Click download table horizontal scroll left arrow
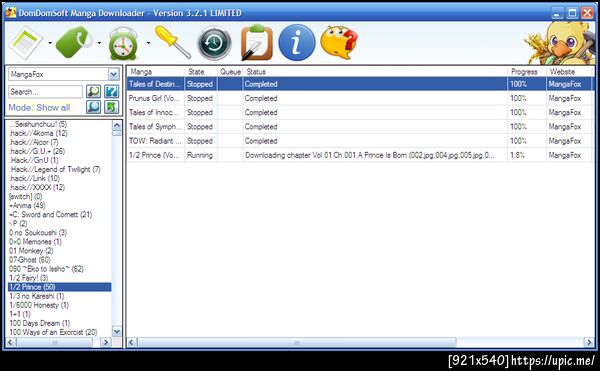Screen dimensions: 600x371 click(132, 342)
